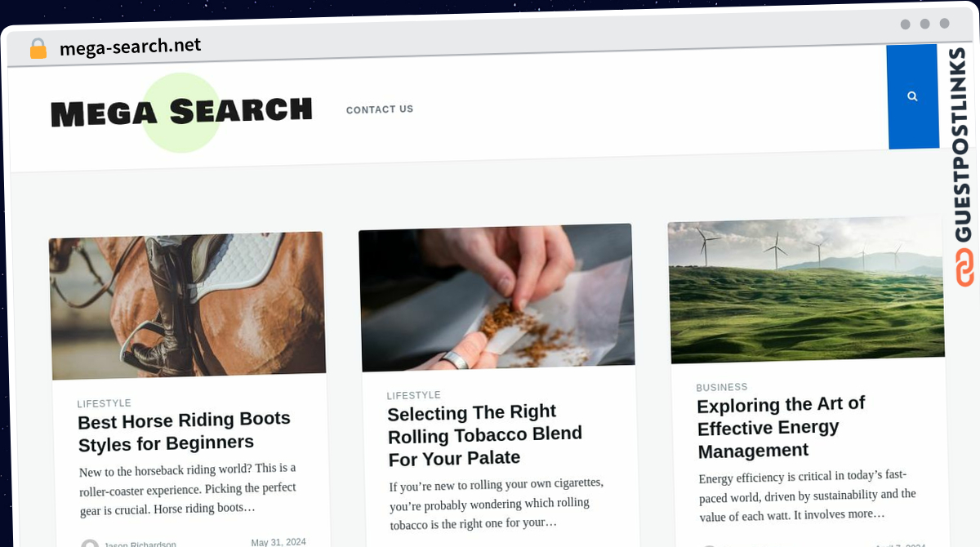Open the blue search magnifier button

click(x=912, y=96)
